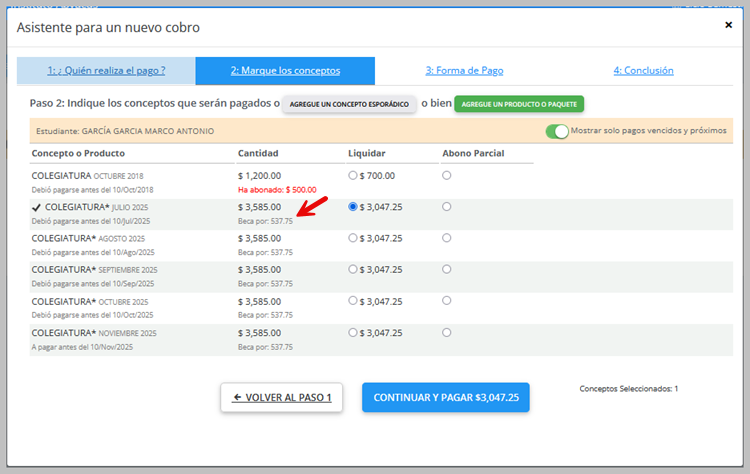This screenshot has height=474, width=750.
Task: Toggle Mostrar solo pagos vencidos y próximos
Action: point(557,131)
